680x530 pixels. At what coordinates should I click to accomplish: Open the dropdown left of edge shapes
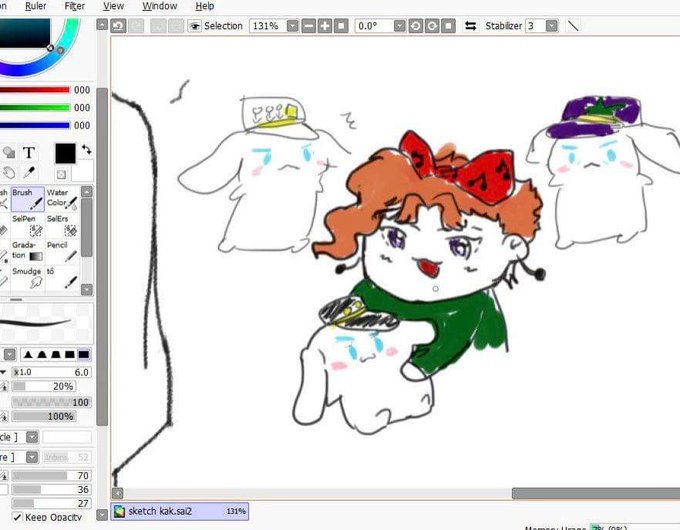point(10,354)
